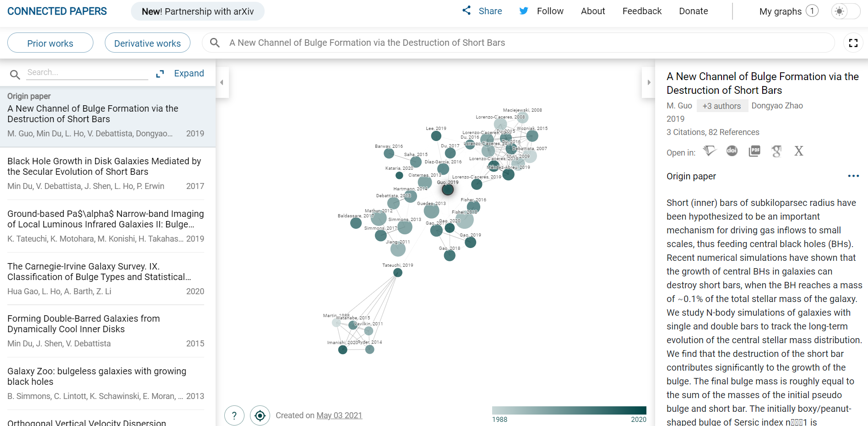Open the Origin paper more options menu
This screenshot has width=868, height=426.
pyautogui.click(x=853, y=176)
